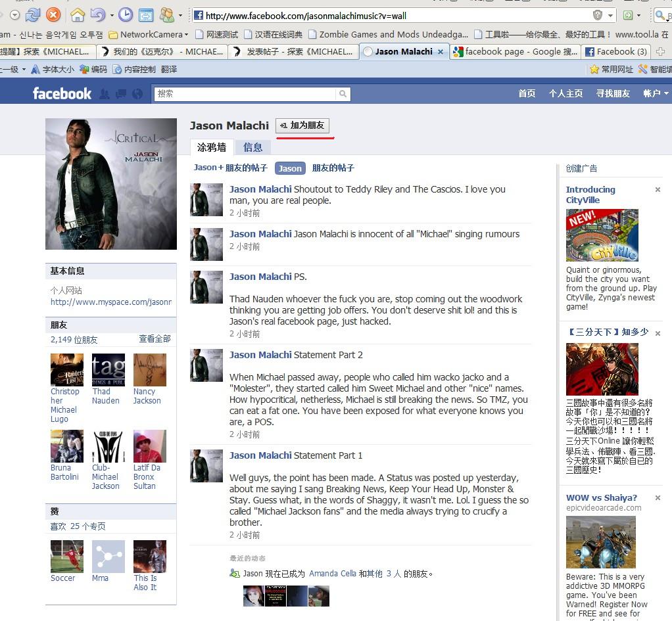672x621 pixels.
Task: Click Jason Malachi's large profile photo
Action: click(x=111, y=184)
